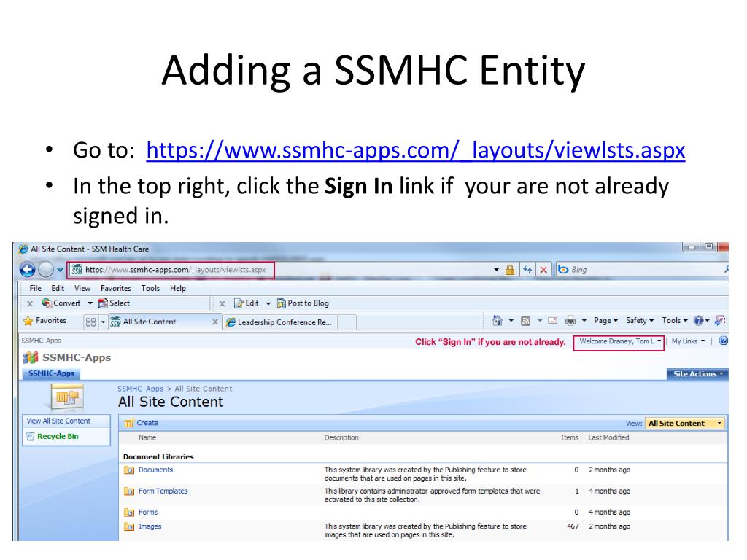Click the Refresh page icon
The height and width of the screenshot is (560, 747).
click(527, 270)
